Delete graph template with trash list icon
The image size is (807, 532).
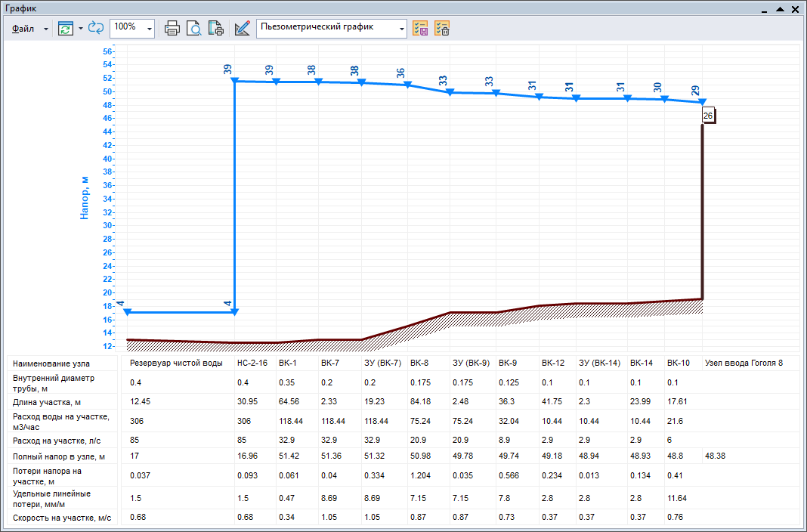(x=443, y=29)
